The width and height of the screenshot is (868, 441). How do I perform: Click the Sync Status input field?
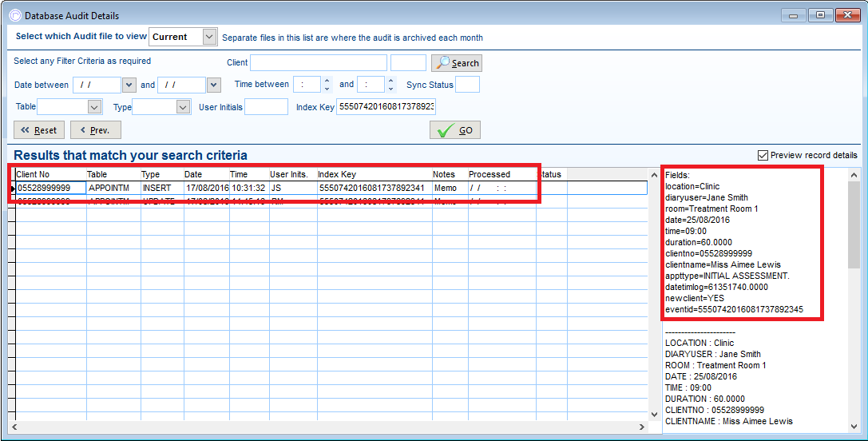tap(467, 85)
